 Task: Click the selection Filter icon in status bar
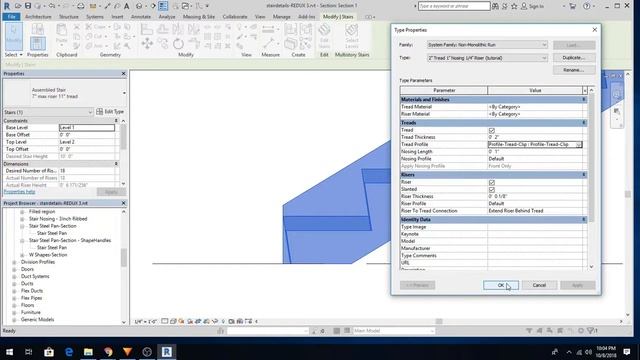click(591, 331)
